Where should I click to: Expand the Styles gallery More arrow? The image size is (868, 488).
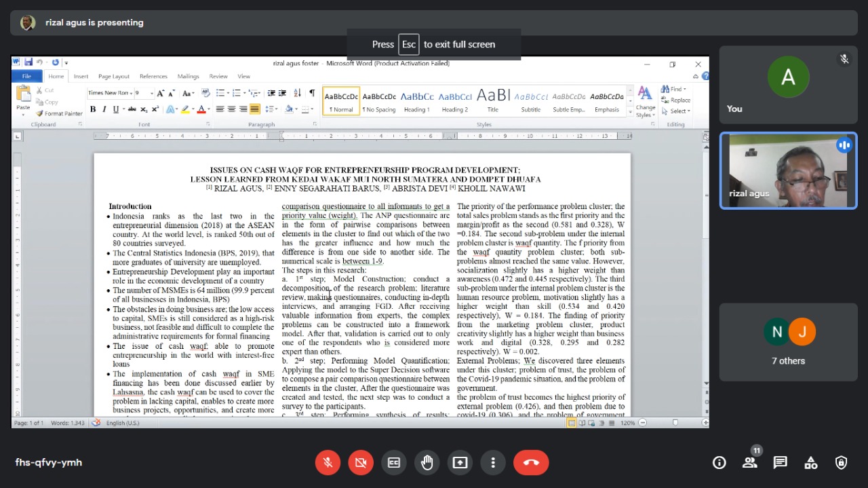(630, 111)
